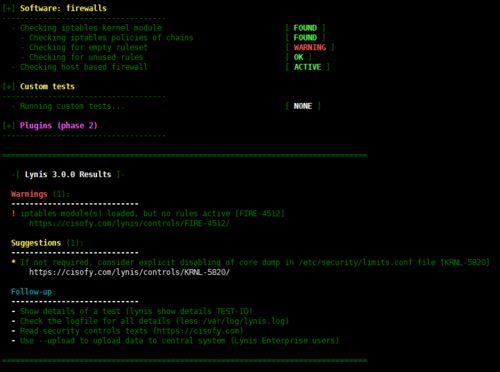
Task: Click the Follow-up heading
Action: [x=33, y=292]
